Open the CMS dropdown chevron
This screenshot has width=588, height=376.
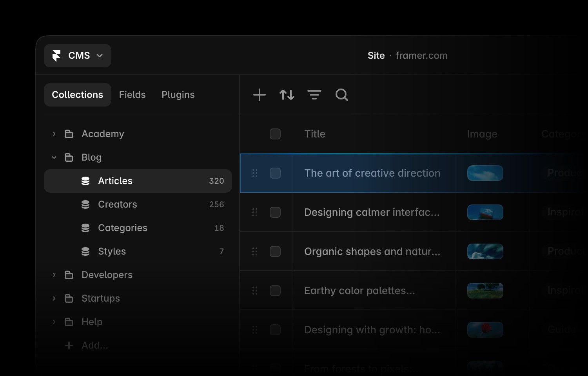click(x=100, y=56)
